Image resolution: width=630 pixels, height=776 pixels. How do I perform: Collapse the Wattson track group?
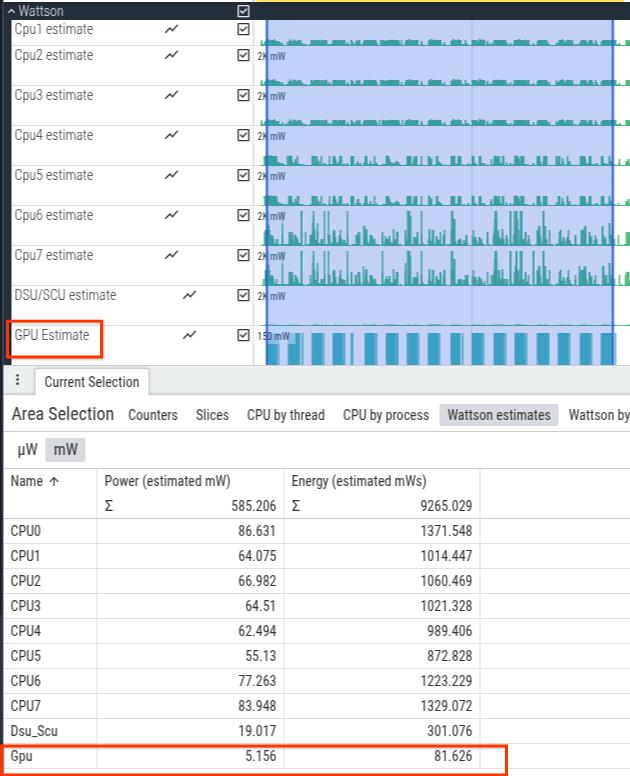(11, 10)
